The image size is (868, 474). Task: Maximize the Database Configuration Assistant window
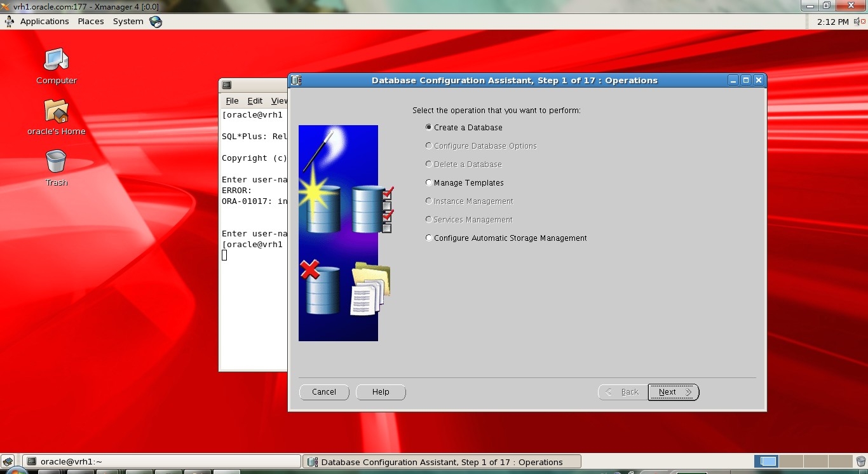[746, 81]
